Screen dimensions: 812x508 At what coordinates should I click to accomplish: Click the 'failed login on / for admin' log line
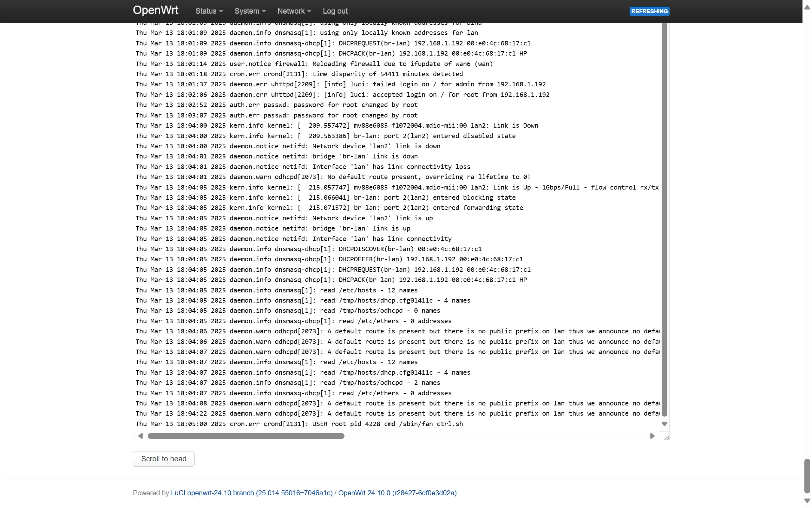pos(341,84)
